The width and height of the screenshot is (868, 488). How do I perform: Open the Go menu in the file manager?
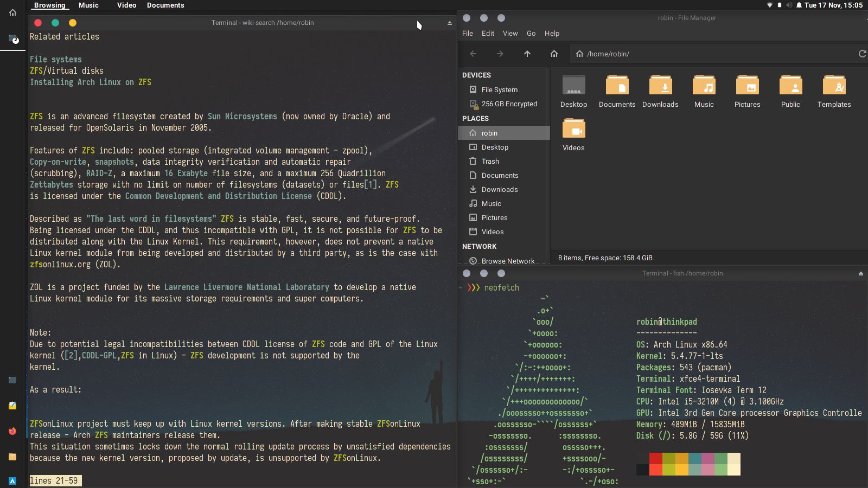click(x=531, y=33)
